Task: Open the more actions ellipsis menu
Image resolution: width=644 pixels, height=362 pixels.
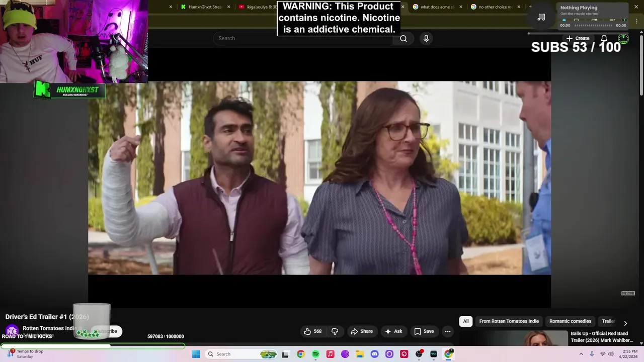Action: pos(448,331)
